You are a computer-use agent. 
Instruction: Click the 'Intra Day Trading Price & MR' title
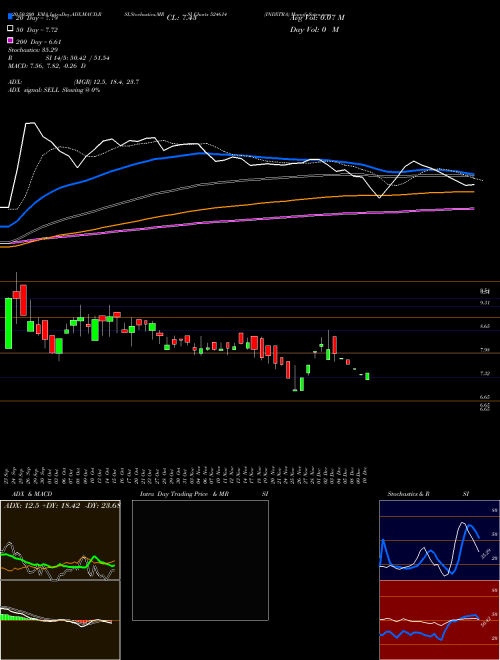coord(184,494)
